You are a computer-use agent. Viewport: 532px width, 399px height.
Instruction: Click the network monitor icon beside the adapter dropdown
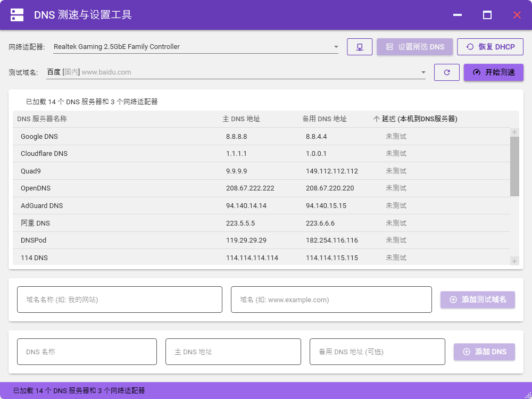click(x=360, y=47)
